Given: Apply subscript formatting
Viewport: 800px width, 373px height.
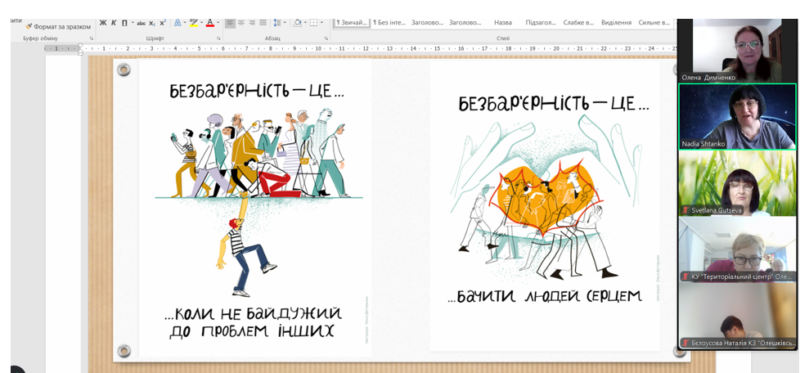Looking at the screenshot, I should [x=152, y=23].
